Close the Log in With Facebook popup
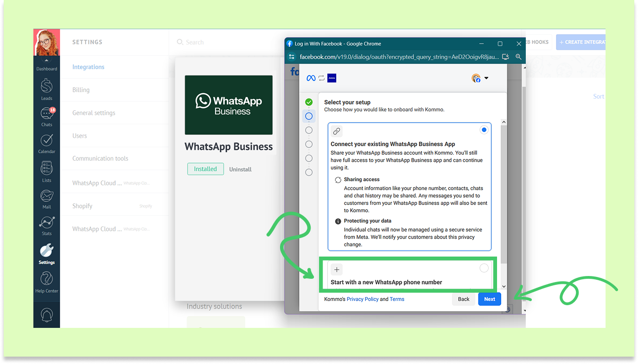Screen dimensions: 638x364 (519, 44)
